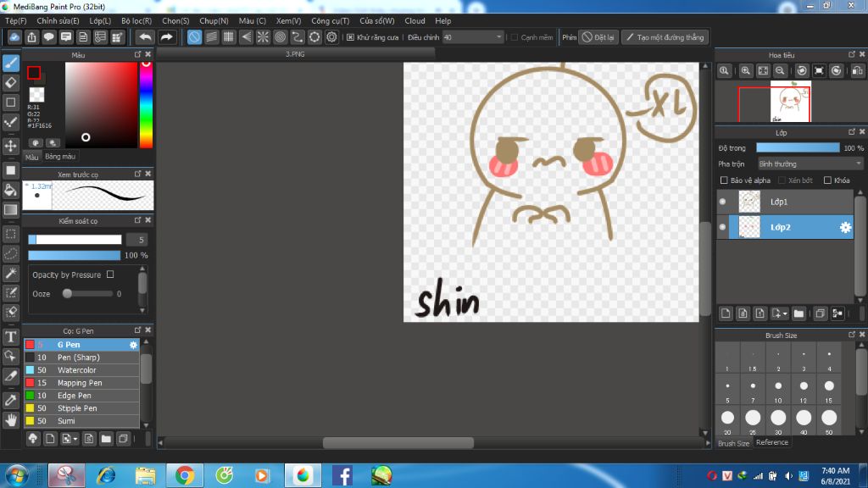Toggle the Khử răng cưa checkbox
The width and height of the screenshot is (868, 488).
click(350, 37)
